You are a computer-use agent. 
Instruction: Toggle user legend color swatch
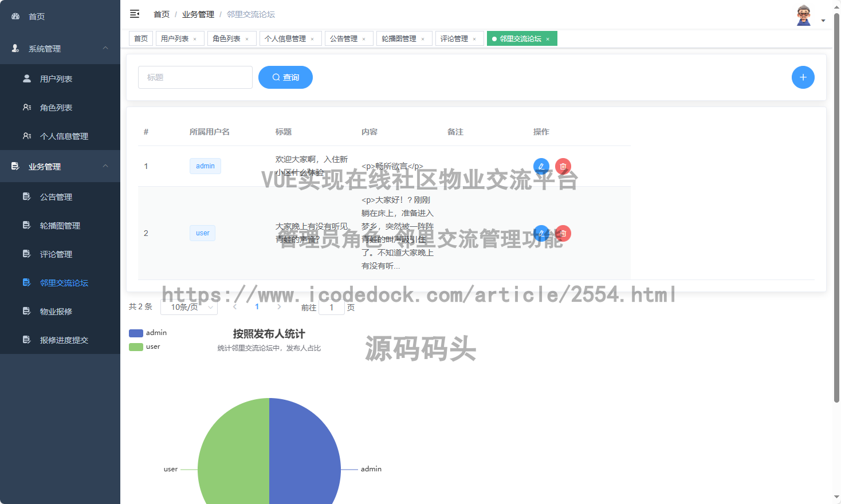136,346
